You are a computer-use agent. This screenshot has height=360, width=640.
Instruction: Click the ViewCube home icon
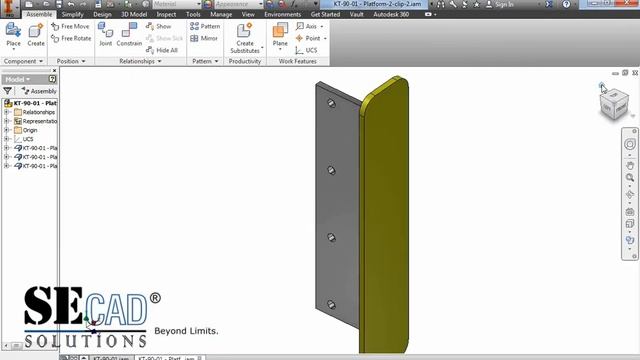coord(602,85)
